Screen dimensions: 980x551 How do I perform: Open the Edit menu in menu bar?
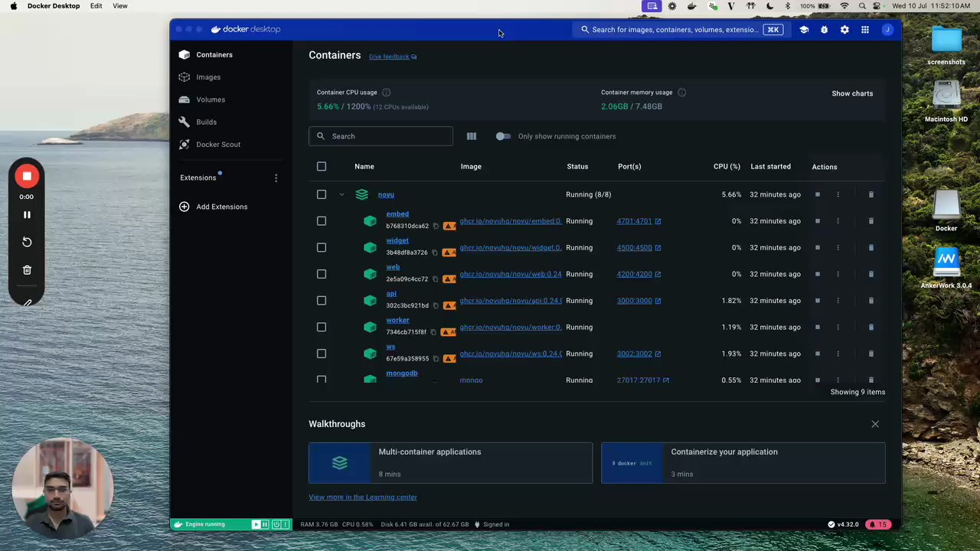click(96, 6)
